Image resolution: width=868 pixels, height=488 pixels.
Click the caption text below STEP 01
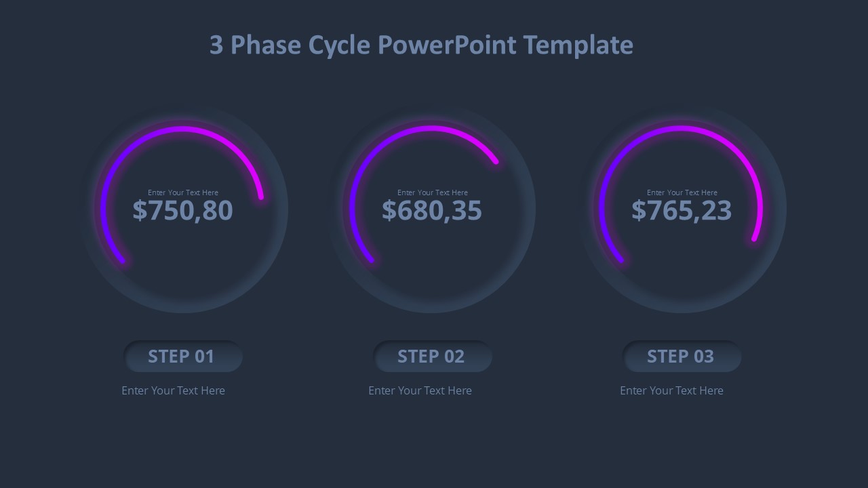tap(173, 390)
